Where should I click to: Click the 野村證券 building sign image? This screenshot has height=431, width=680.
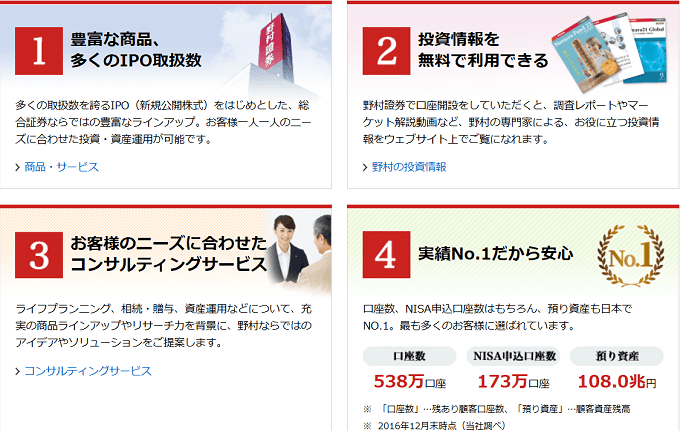tap(273, 48)
